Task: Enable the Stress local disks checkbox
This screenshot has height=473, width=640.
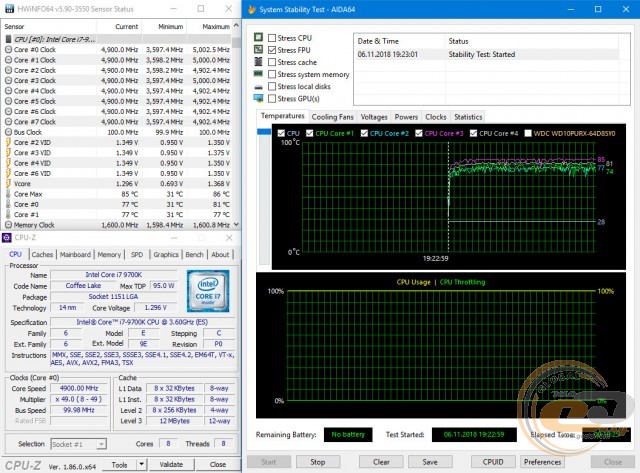Action: 272,87
